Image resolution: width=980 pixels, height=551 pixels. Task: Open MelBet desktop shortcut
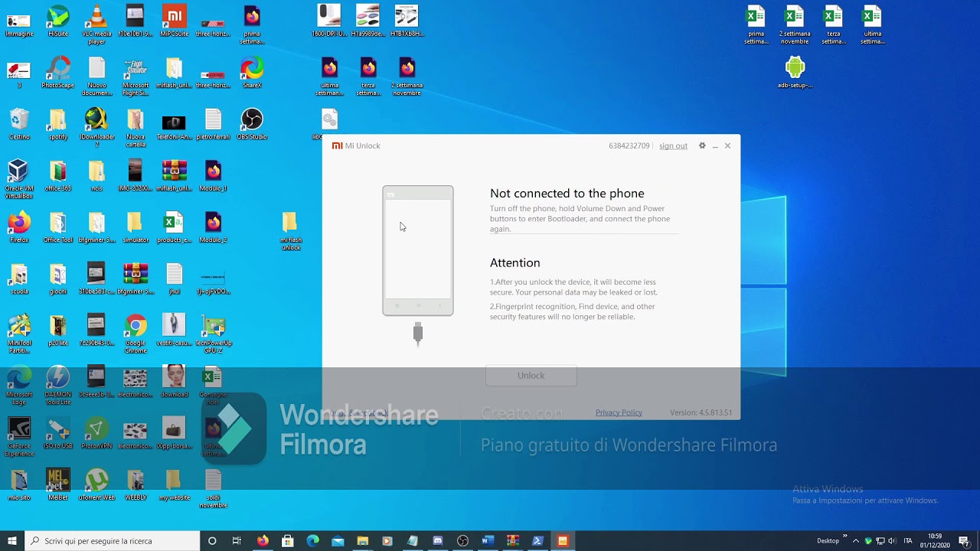coord(58,484)
